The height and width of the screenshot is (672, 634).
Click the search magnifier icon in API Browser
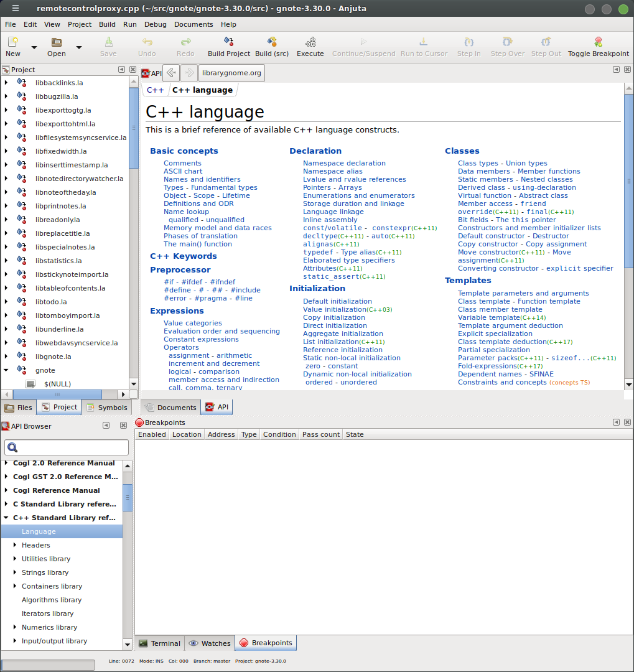[12, 447]
